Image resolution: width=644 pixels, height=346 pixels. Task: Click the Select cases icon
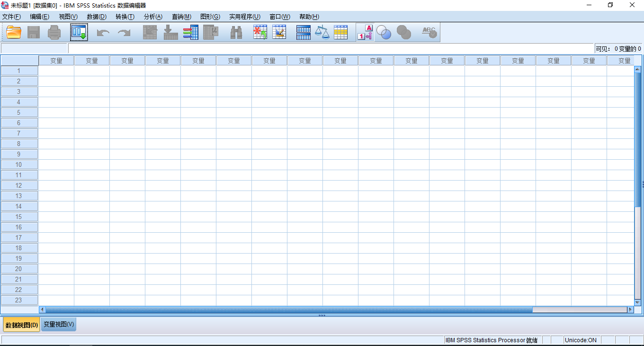tap(340, 32)
